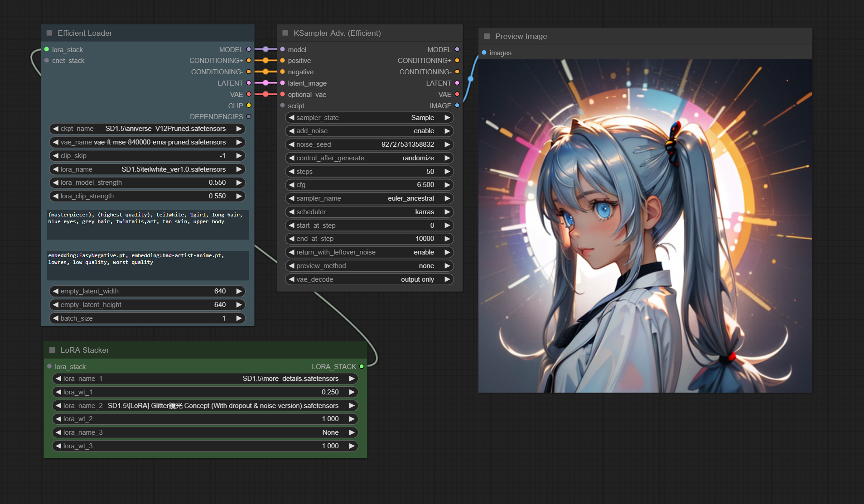
Task: Click the IMAGE output port on KSampler
Action: (457, 106)
